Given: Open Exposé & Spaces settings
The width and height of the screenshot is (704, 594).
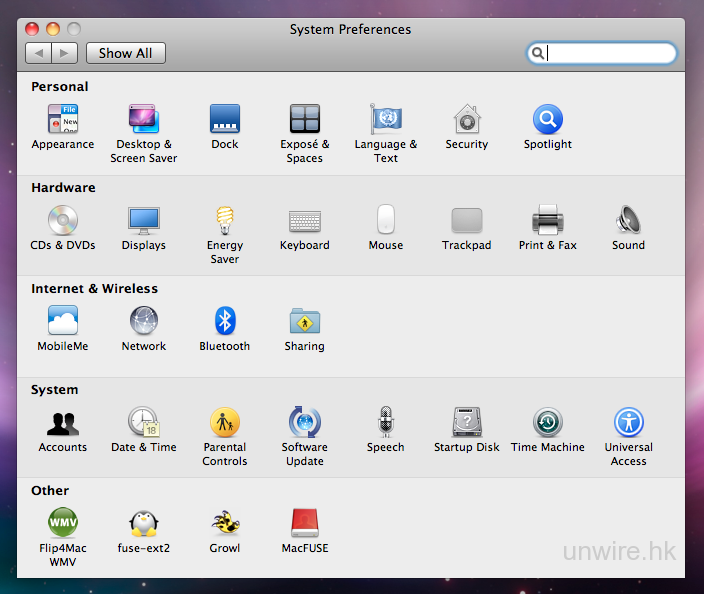Looking at the screenshot, I should [x=304, y=120].
